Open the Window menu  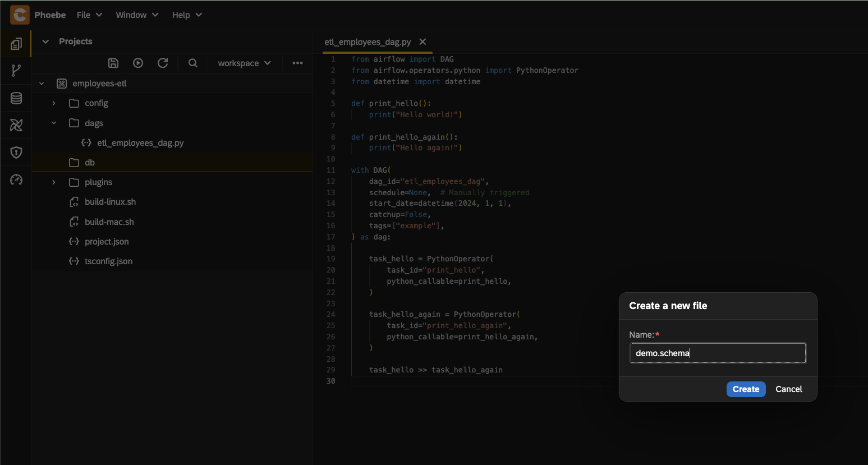pyautogui.click(x=137, y=15)
